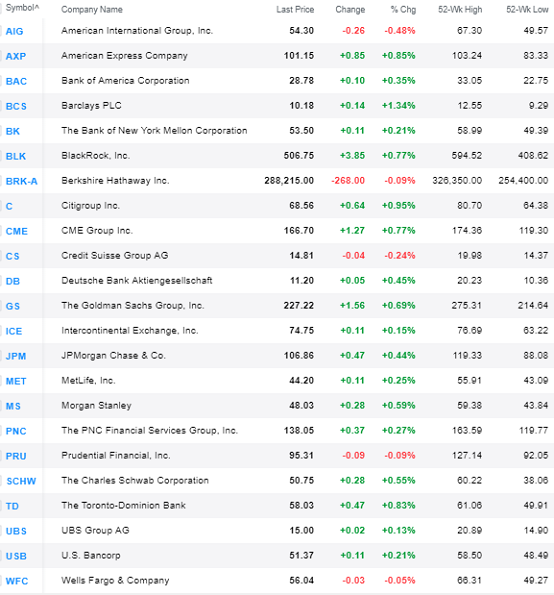The height and width of the screenshot is (595, 554).
Task: Open the BCS symbol link
Action: pos(16,106)
